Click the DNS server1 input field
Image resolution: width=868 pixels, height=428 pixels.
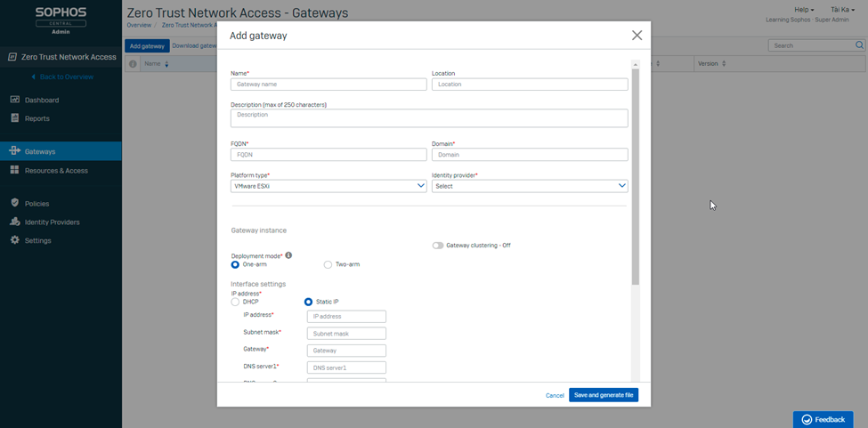[x=346, y=367]
